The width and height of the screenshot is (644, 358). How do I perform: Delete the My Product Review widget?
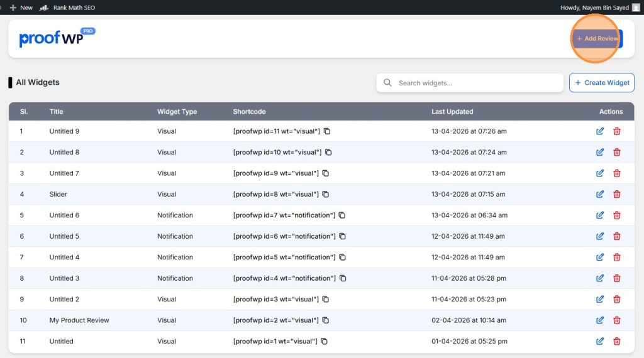(x=616, y=320)
